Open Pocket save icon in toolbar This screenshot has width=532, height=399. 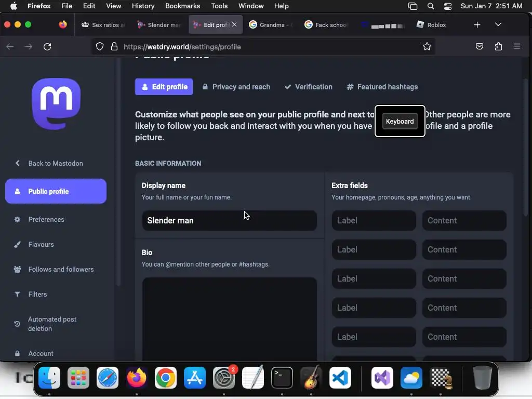pyautogui.click(x=479, y=46)
